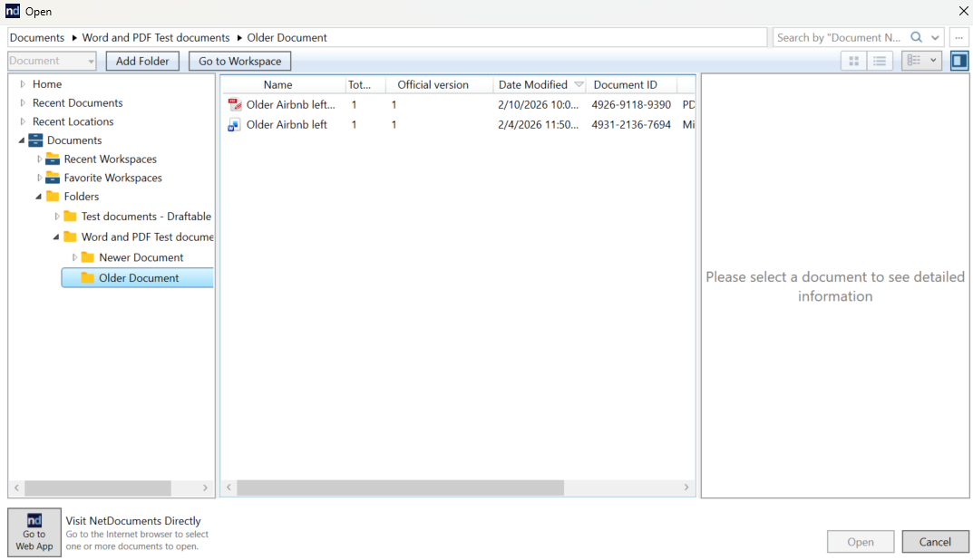Viewport: 973px width, 560px height.
Task: Click Document ID 4931-2136-7694 cell
Action: point(631,125)
